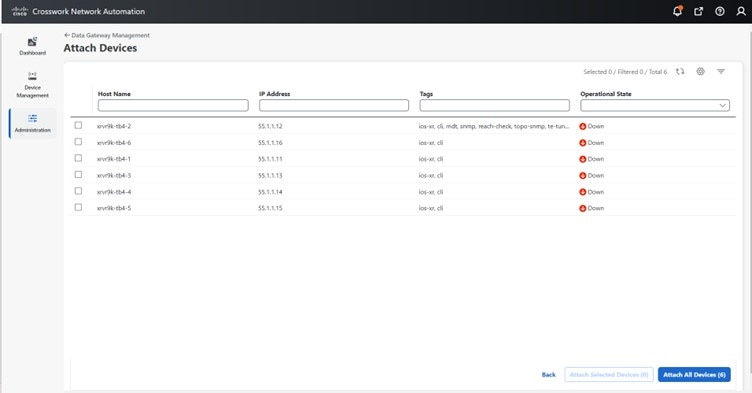This screenshot has width=752, height=393.
Task: Open table settings gear icon
Action: coord(701,71)
